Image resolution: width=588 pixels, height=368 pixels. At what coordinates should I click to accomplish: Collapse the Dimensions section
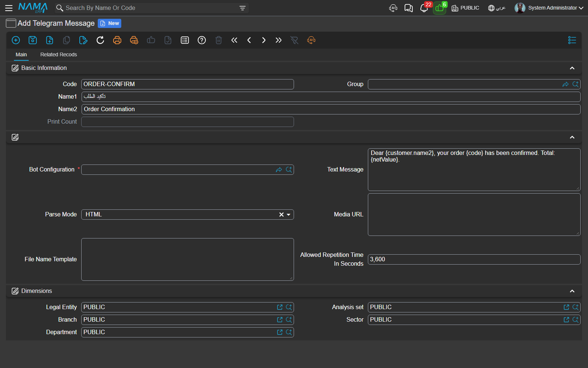tap(572, 291)
